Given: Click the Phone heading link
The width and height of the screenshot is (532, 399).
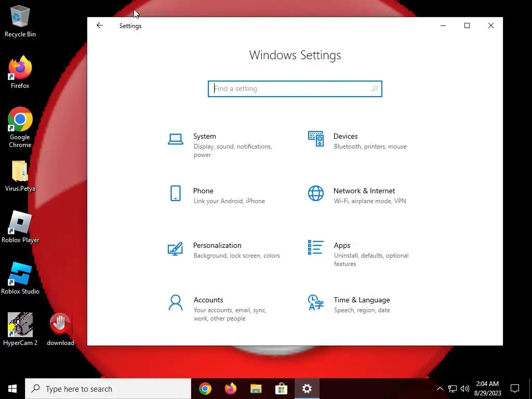Looking at the screenshot, I should [x=203, y=191].
